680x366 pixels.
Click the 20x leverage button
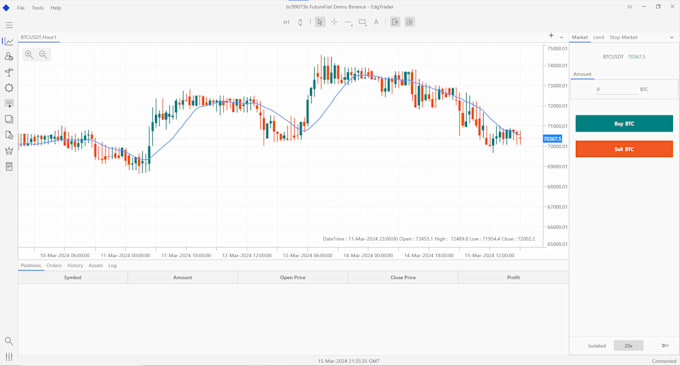(628, 346)
